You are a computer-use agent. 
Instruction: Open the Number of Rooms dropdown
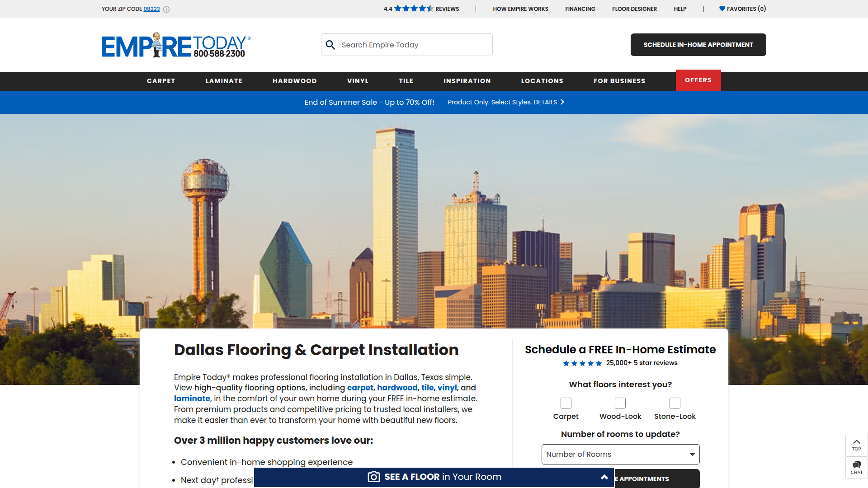tap(620, 454)
